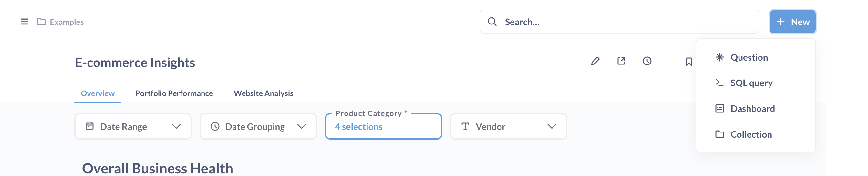Bookmark this dashboard

pyautogui.click(x=689, y=62)
